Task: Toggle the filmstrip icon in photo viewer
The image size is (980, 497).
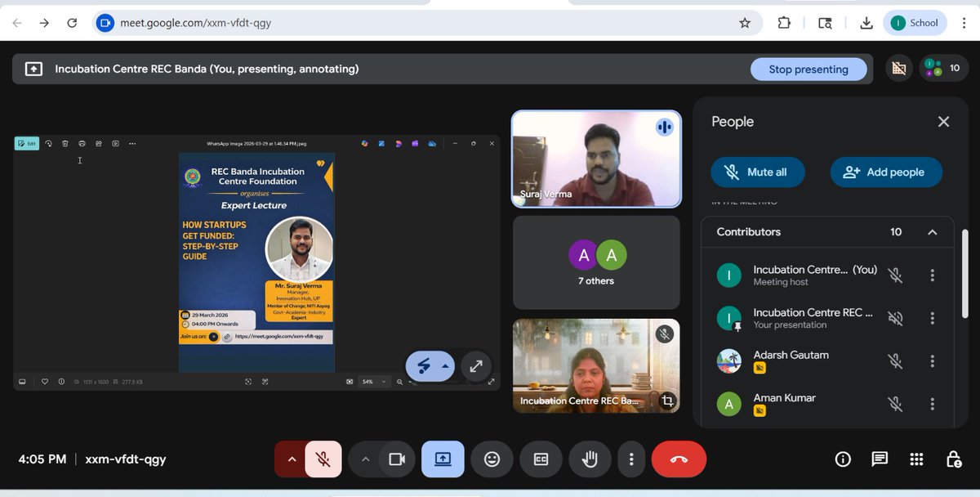Action: [x=22, y=381]
